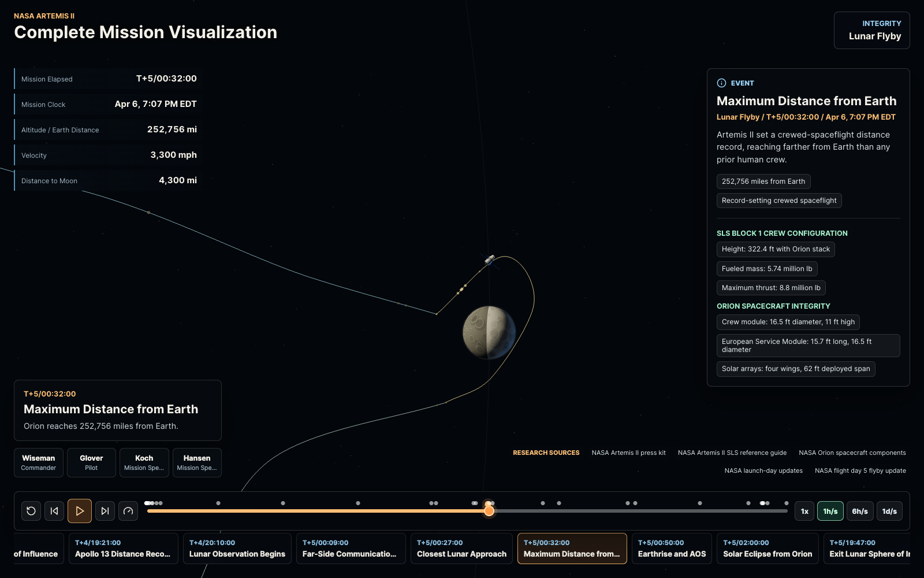
Task: Select the Maximum Distance from Earth event tab
Action: point(572,549)
